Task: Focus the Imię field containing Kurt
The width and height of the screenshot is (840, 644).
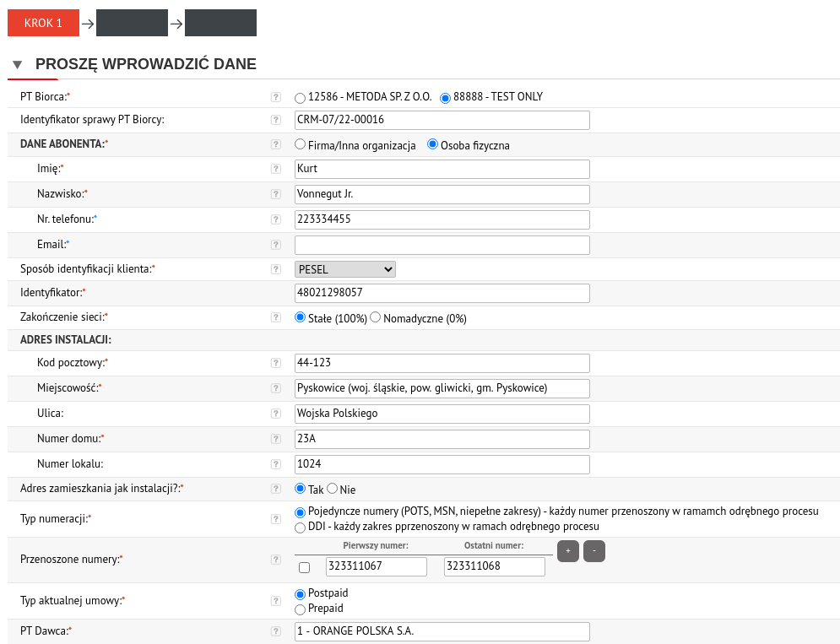Action: [x=442, y=169]
